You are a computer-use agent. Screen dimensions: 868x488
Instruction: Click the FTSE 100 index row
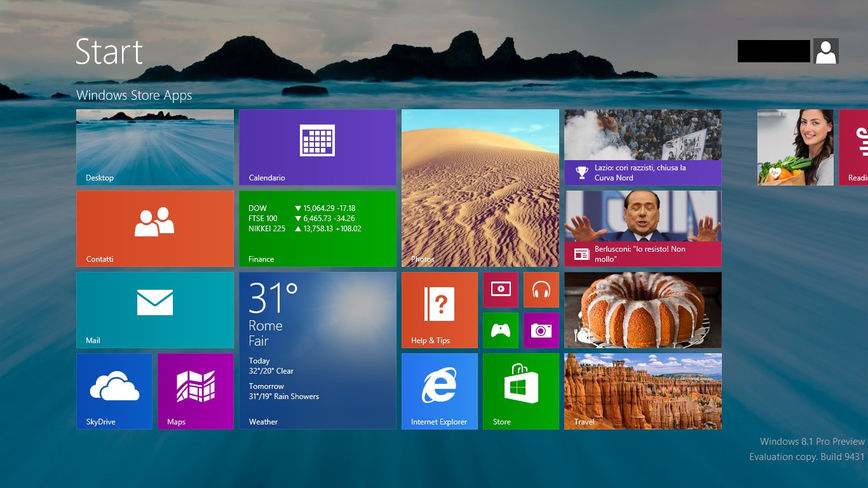coord(302,219)
